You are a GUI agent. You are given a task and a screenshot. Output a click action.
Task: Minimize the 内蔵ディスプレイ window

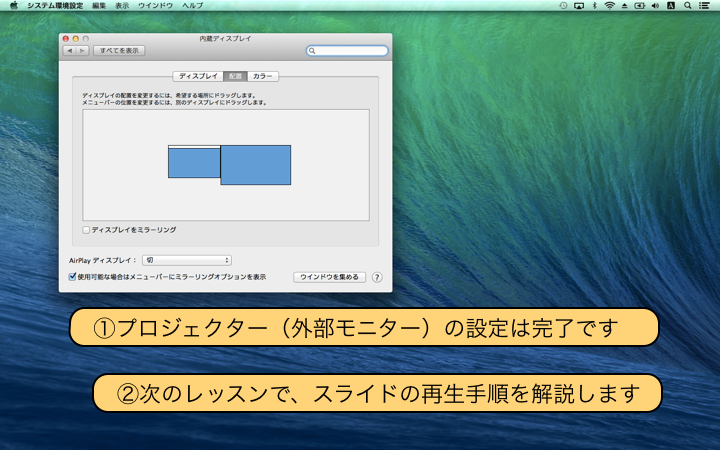click(76, 39)
